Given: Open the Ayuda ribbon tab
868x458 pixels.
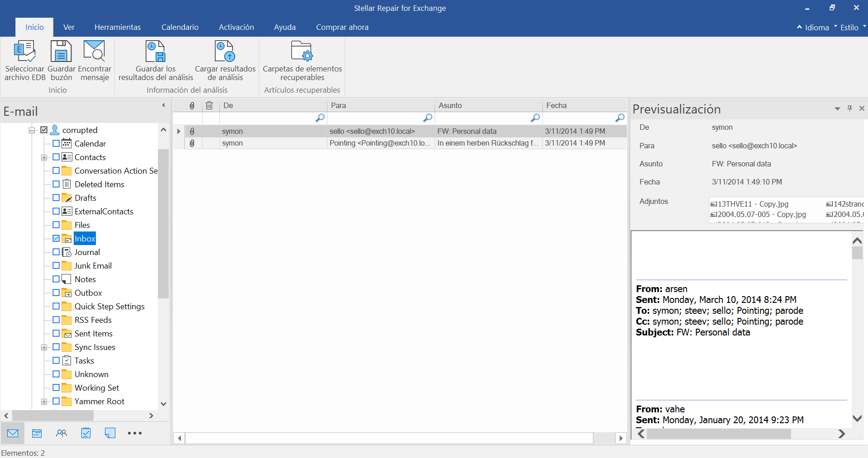Looking at the screenshot, I should pyautogui.click(x=285, y=27).
